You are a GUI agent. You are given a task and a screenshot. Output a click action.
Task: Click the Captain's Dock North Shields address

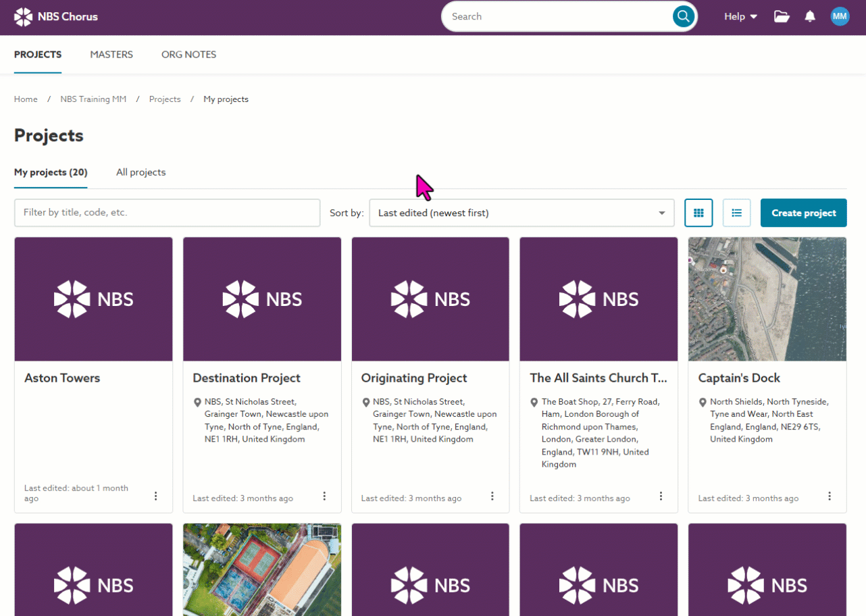tap(769, 420)
